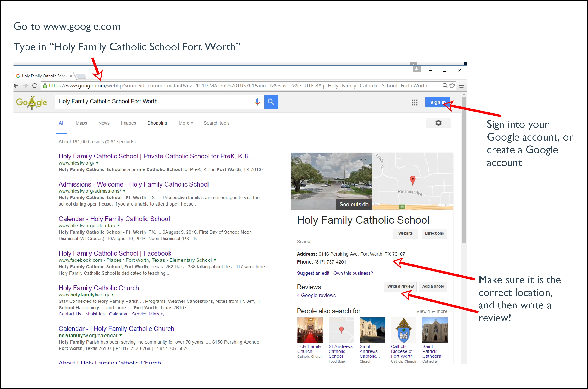Click Saint Andrews Catholic church thumbnail
Screen dimensions: 588x389
(372, 330)
